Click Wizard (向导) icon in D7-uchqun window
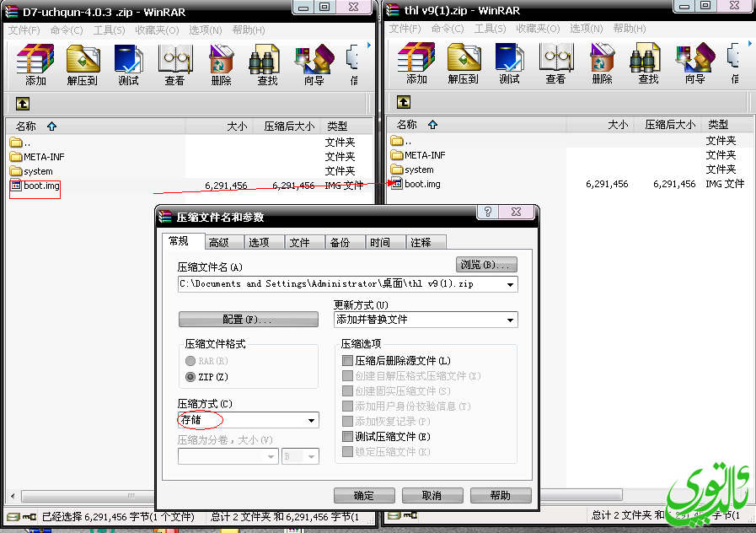Image resolution: width=756 pixels, height=533 pixels. click(314, 65)
